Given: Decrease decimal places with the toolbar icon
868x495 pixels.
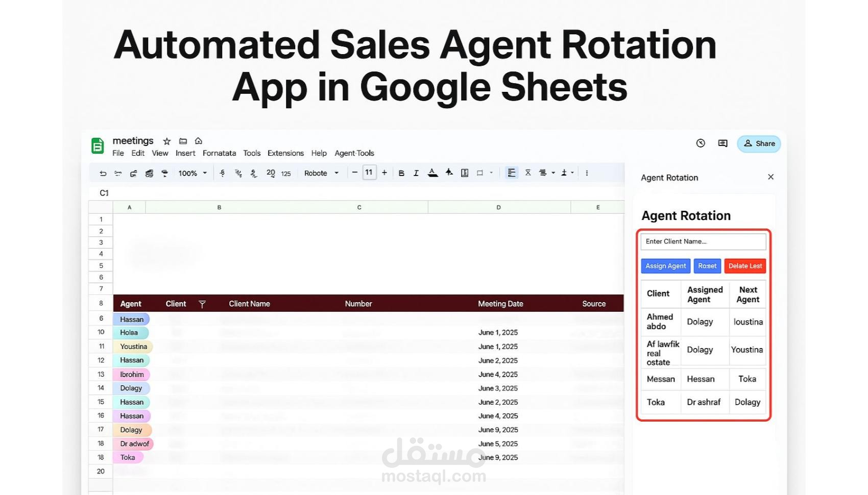Looking at the screenshot, I should point(254,173).
